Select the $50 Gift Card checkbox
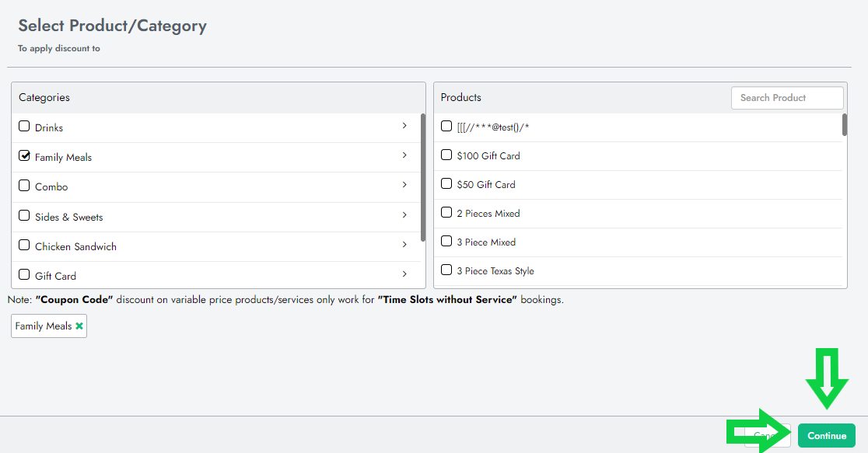This screenshot has width=868, height=453. [446, 184]
